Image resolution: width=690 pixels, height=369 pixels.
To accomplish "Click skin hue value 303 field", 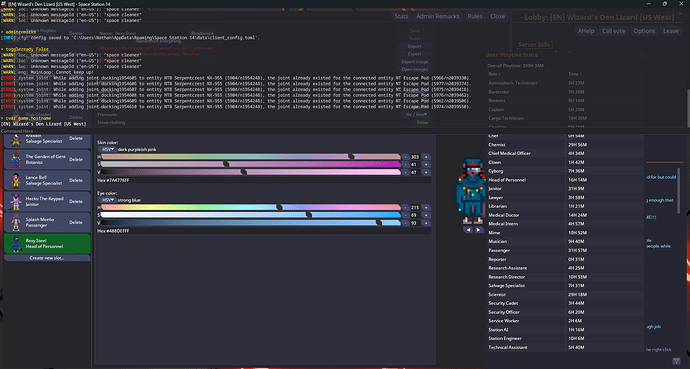I will click(x=415, y=157).
